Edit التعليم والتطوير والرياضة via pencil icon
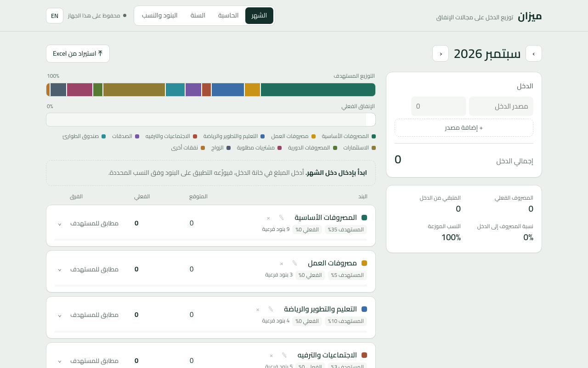The image size is (588, 368). pyautogui.click(x=271, y=309)
